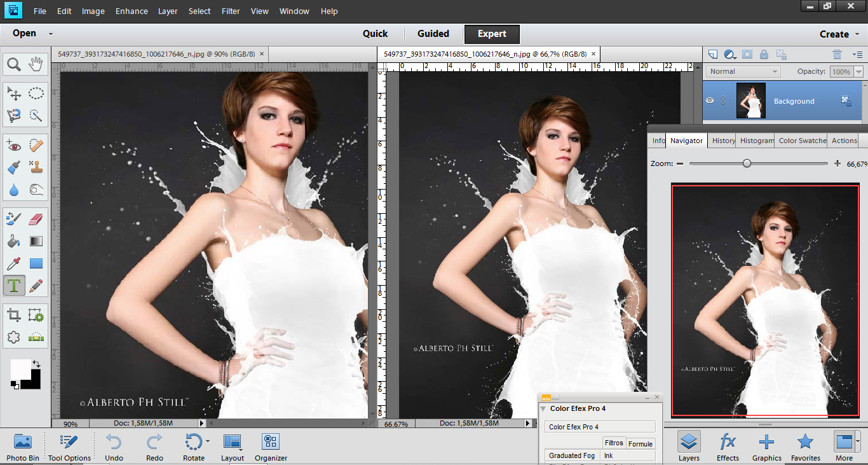Select the Red Eye Removal tool
This screenshot has height=465, width=868.
[x=14, y=146]
